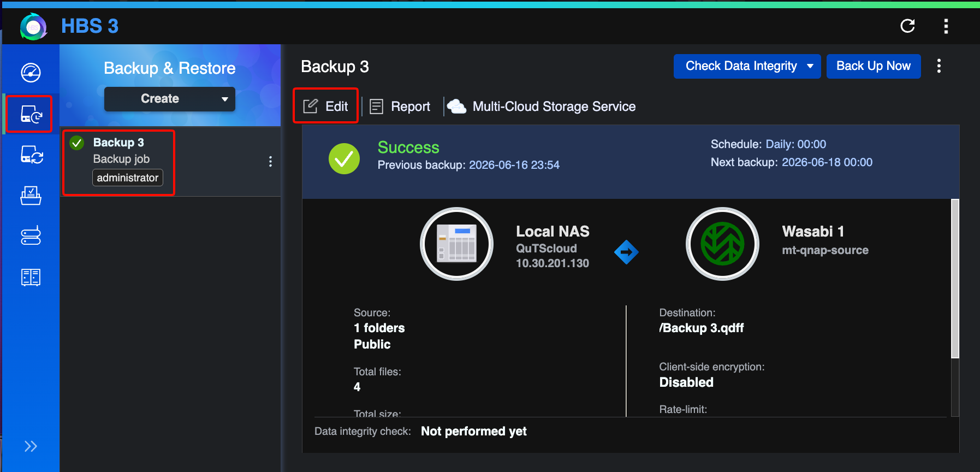Open the Overview dashboard sidebar icon

31,73
